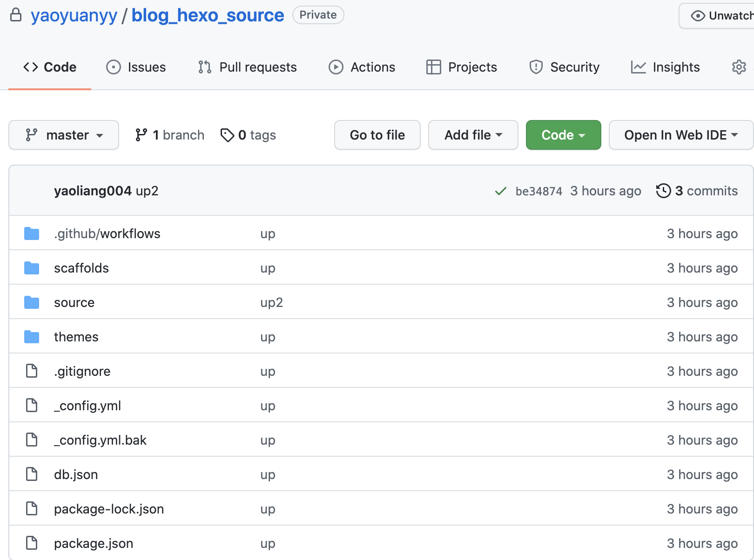Open the _config.yml file
This screenshot has height=560, width=754.
pos(88,406)
